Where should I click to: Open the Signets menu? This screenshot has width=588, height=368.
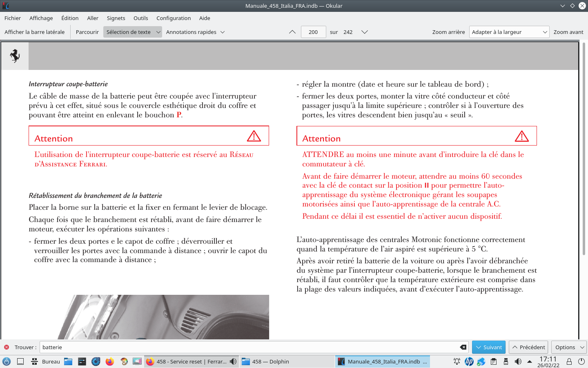pyautogui.click(x=116, y=18)
